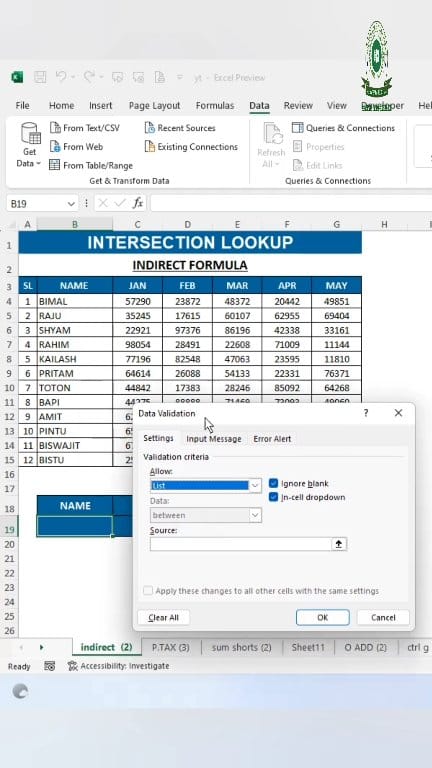Viewport: 432px width, 768px height.
Task: Click the Edge browser icon in taskbar
Action: tap(20, 692)
